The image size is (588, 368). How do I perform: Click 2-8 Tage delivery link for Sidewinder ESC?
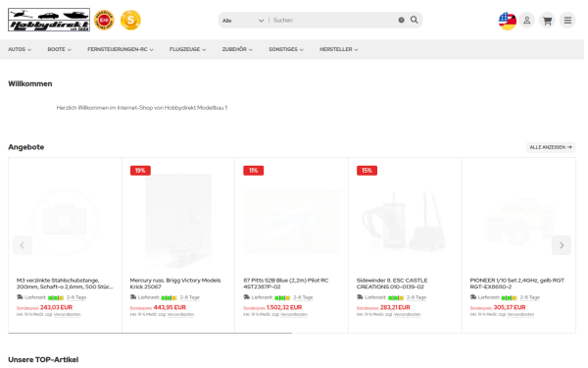pyautogui.click(x=416, y=297)
